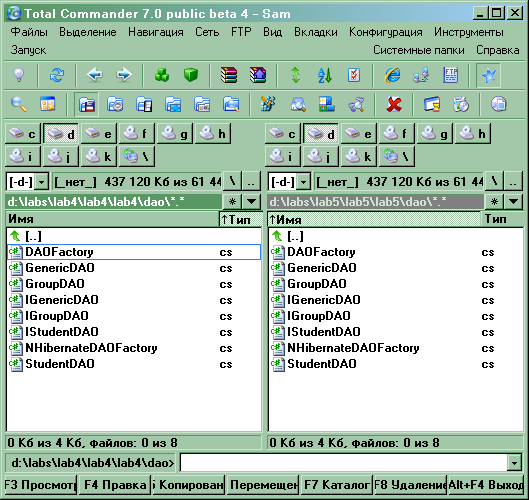
Task: Click the red X toolbar icon
Action: (x=394, y=104)
